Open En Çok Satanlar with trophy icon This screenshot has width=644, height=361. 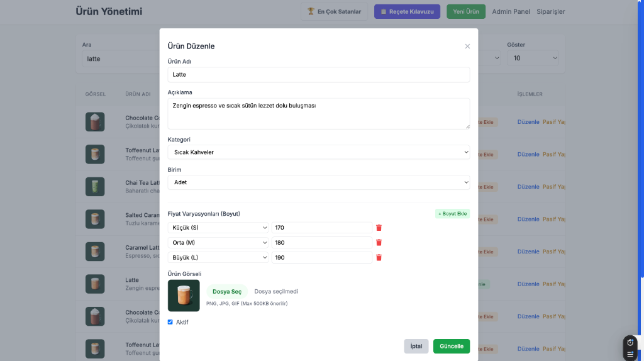334,11
